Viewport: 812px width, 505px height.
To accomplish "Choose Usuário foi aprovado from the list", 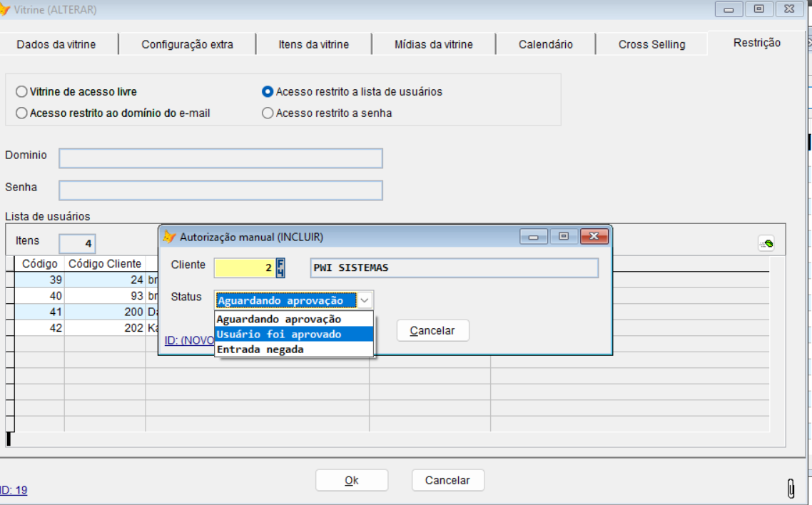I will 273,334.
